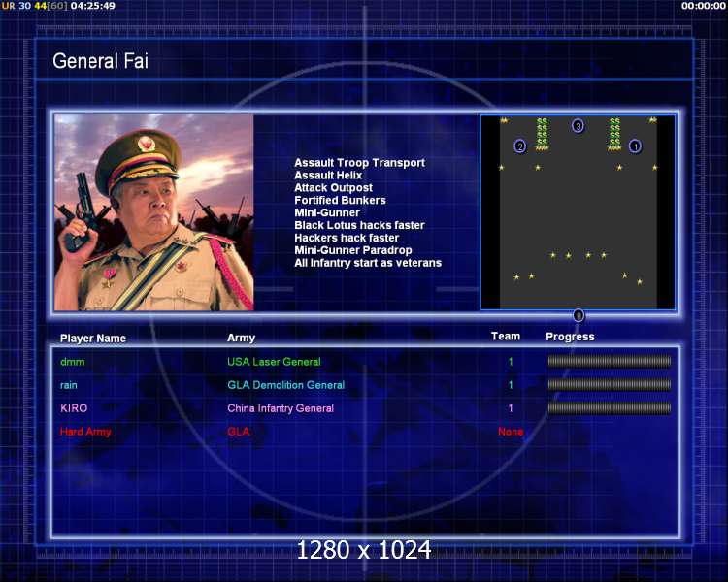Viewport: 728px width, 582px height.
Task: Click General Fai's portrait image
Action: [x=153, y=212]
